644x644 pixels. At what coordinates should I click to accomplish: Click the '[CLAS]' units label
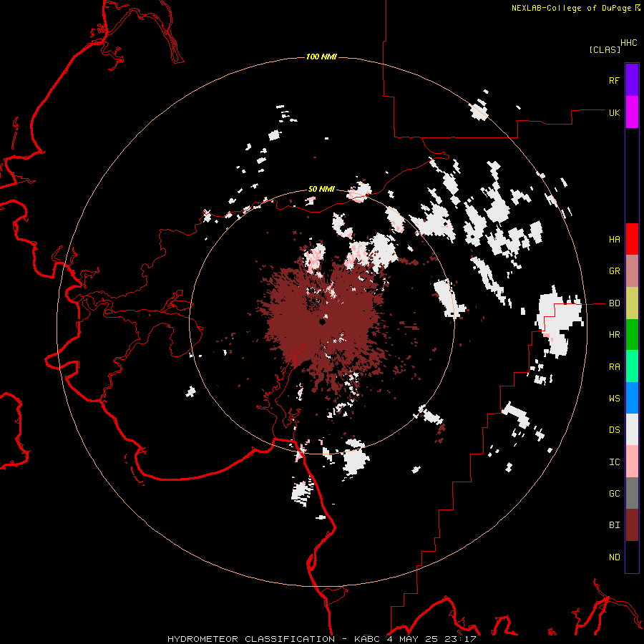[605, 49]
